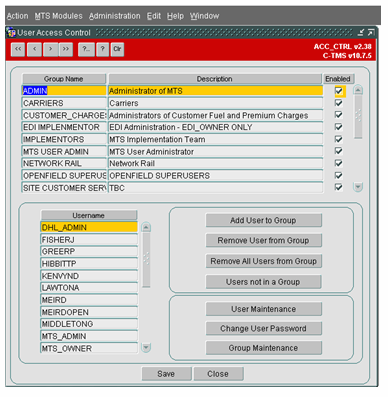Select username MEIRD

[89, 300]
